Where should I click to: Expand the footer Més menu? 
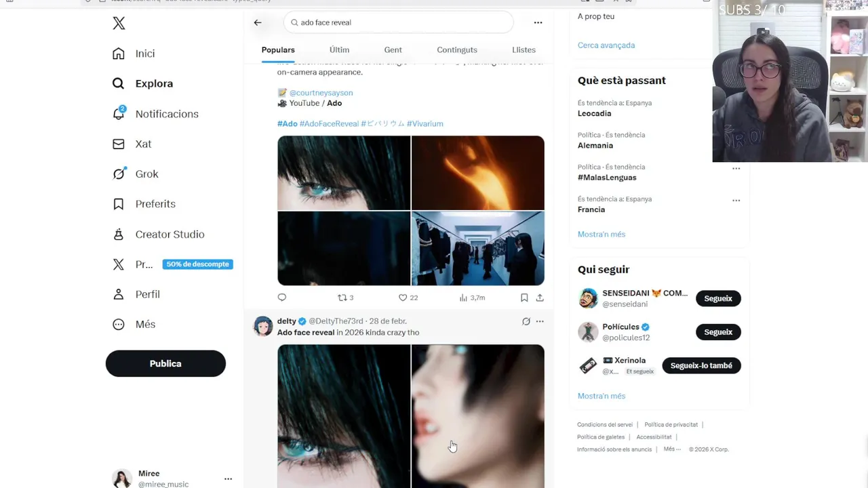(x=672, y=449)
